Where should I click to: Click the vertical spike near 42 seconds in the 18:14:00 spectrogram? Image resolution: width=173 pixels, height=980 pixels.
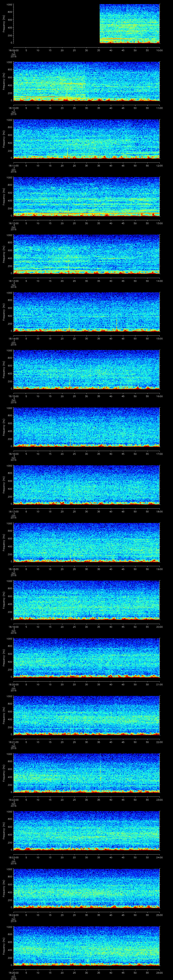116,321
